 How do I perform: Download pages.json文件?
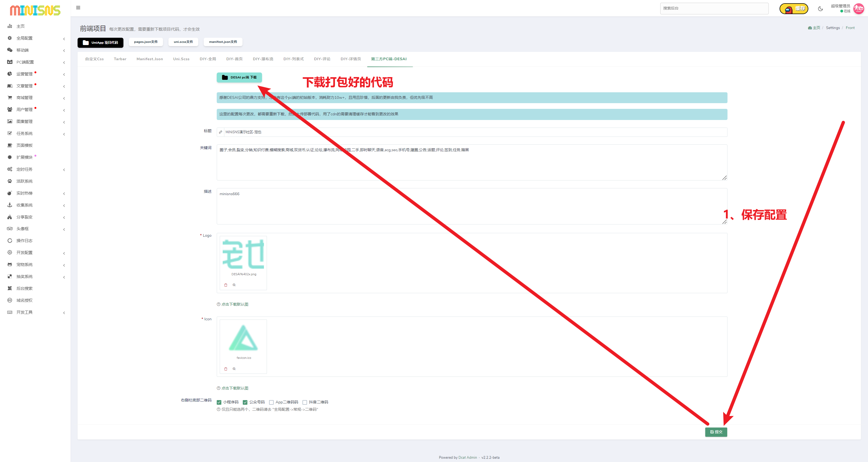point(146,42)
